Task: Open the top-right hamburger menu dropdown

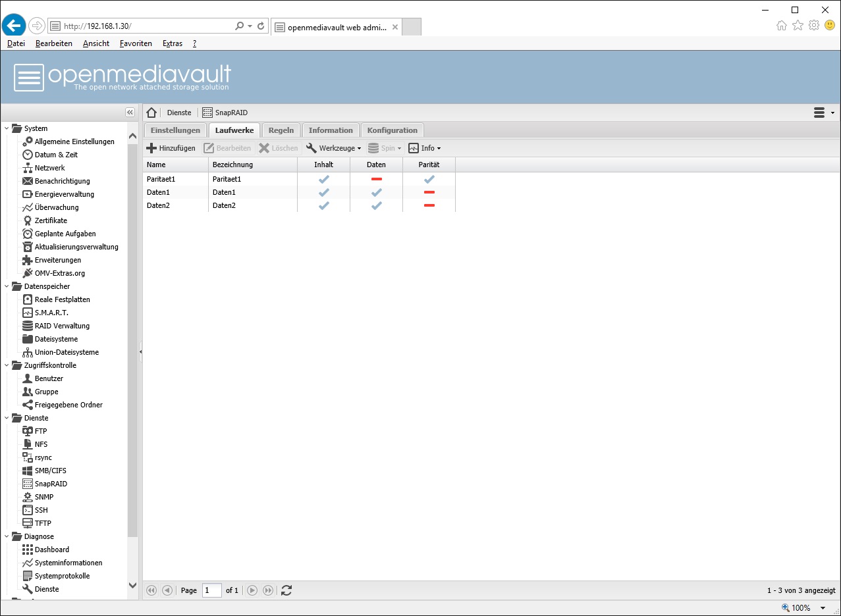Action: pyautogui.click(x=824, y=113)
